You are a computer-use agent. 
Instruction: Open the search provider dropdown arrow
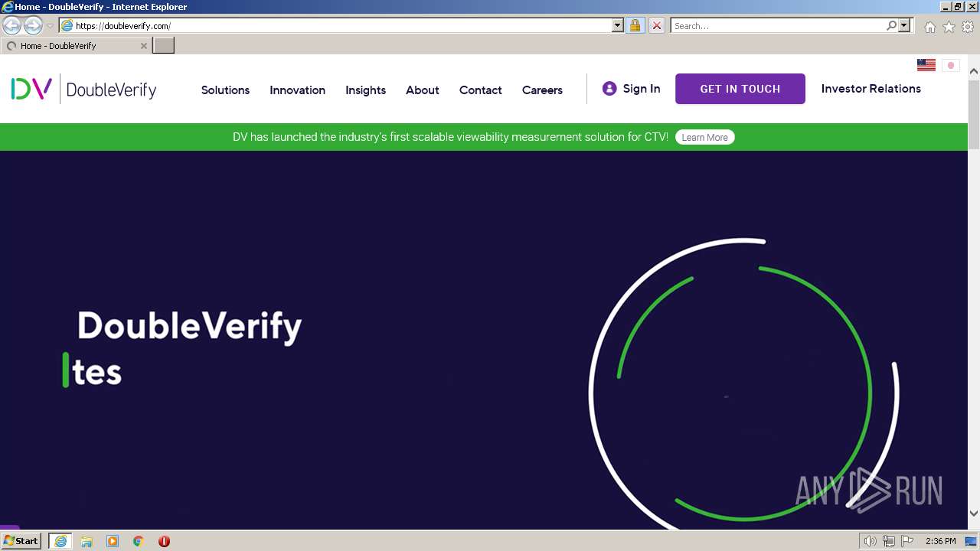tap(904, 26)
